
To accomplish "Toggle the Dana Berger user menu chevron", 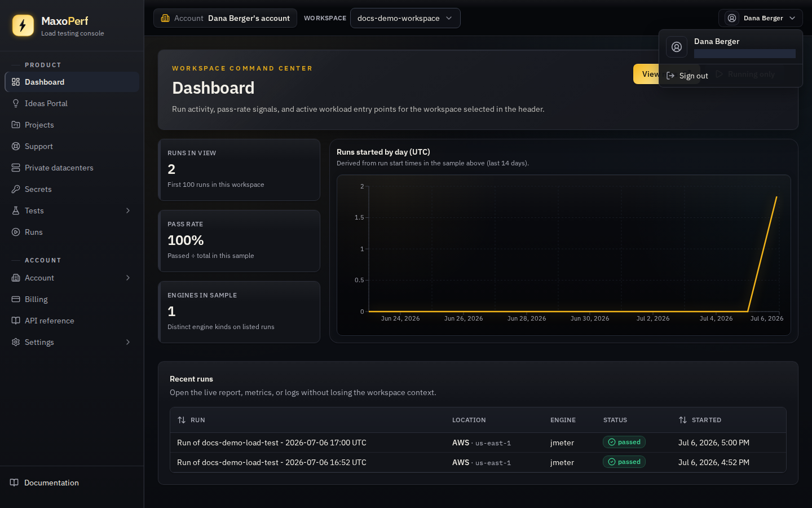I will 792,18.
